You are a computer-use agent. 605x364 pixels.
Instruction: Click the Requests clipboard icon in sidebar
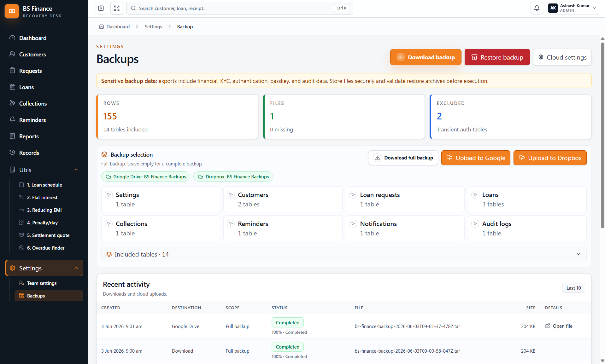(12, 71)
